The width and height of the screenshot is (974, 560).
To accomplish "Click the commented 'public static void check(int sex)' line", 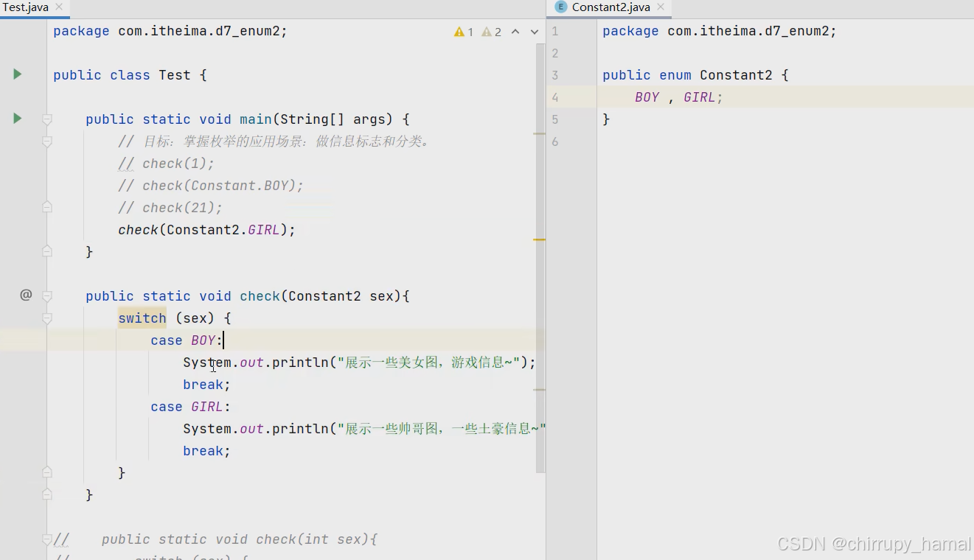I will [239, 539].
